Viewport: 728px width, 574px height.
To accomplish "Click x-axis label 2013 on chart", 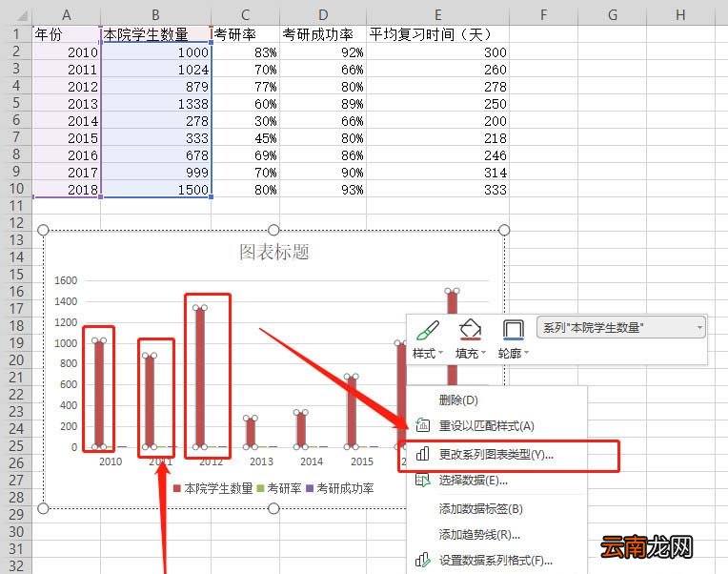I will click(261, 461).
